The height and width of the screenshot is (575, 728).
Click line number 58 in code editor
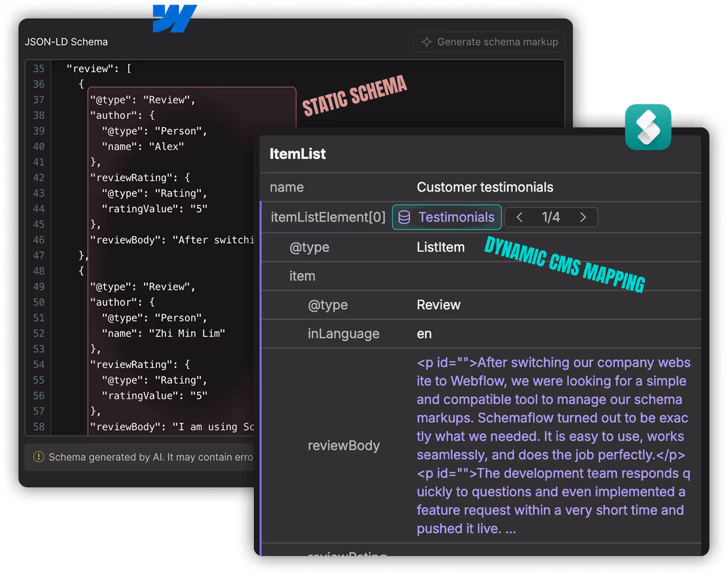39,427
